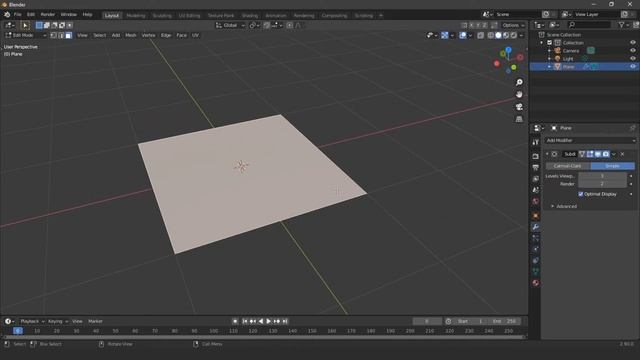
Task: Open the Object properties orange square tab
Action: (x=536, y=216)
